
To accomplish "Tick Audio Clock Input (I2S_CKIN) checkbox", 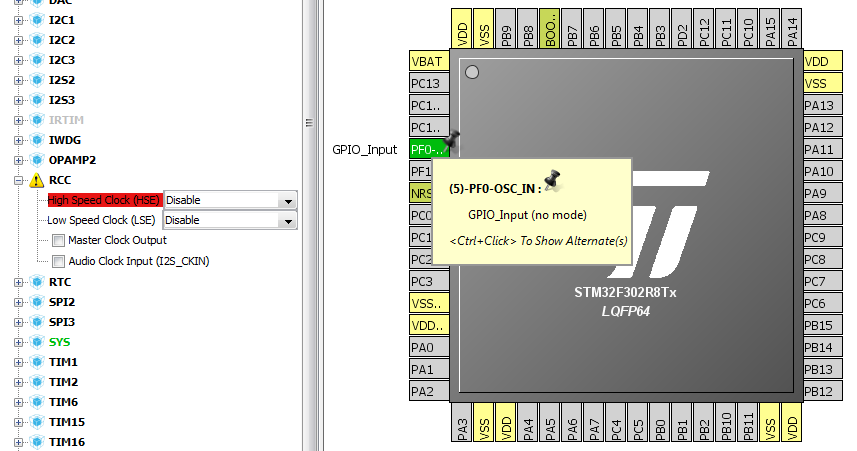I will [58, 261].
